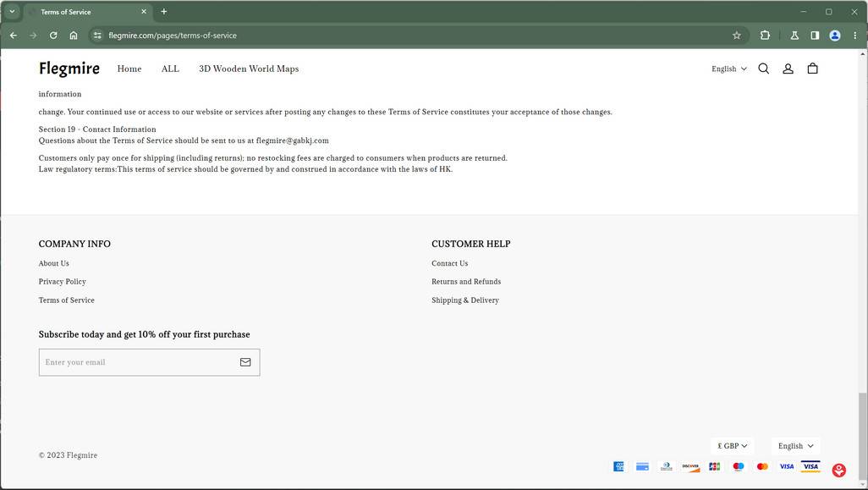The height and width of the screenshot is (490, 868).
Task: Open the red chat widget icon
Action: (838, 470)
